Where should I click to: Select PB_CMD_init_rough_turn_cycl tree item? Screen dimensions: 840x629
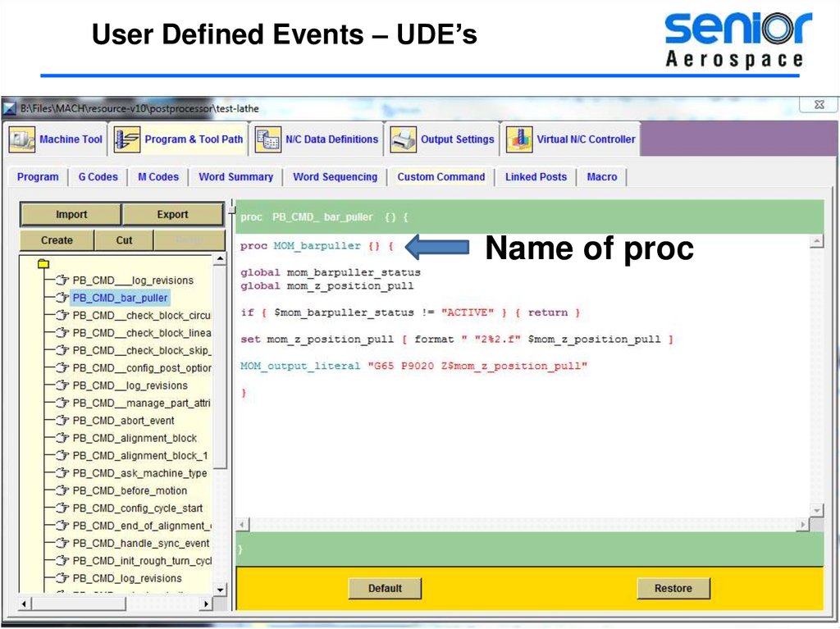141,560
